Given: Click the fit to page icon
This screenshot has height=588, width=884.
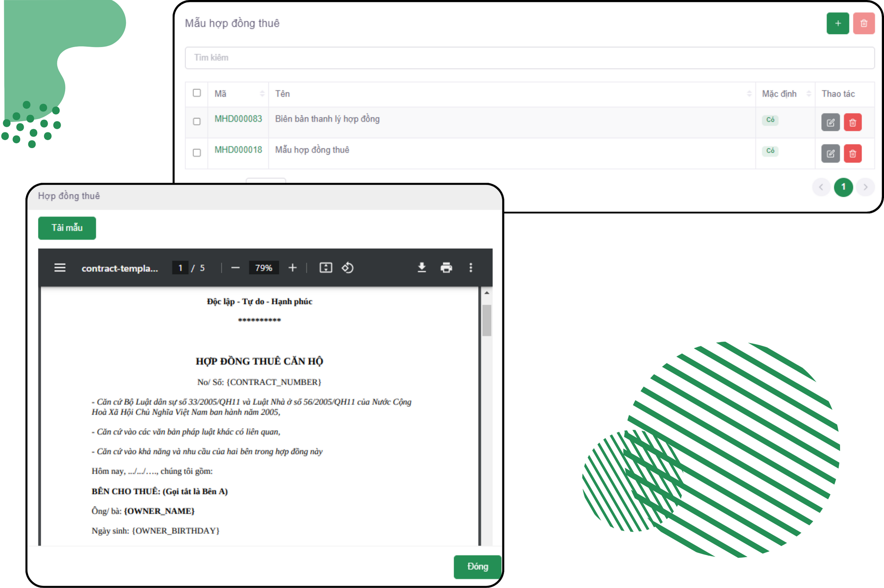Looking at the screenshot, I should point(326,268).
